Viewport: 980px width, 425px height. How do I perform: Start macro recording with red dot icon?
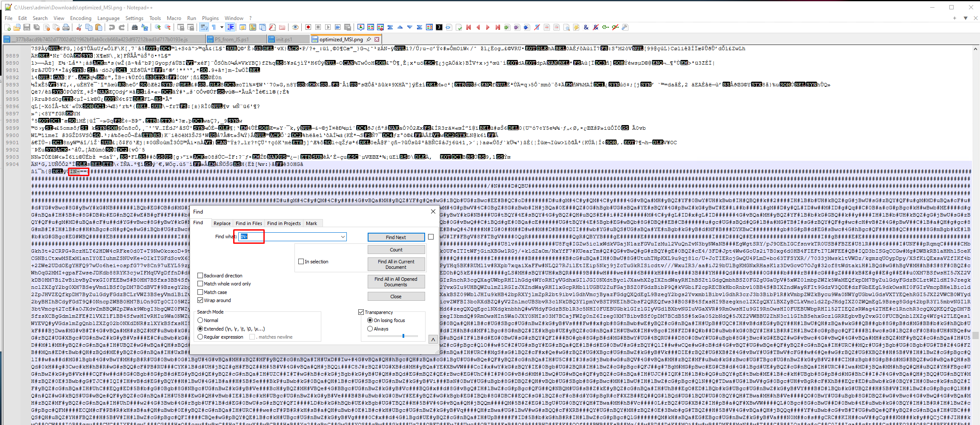[309, 27]
